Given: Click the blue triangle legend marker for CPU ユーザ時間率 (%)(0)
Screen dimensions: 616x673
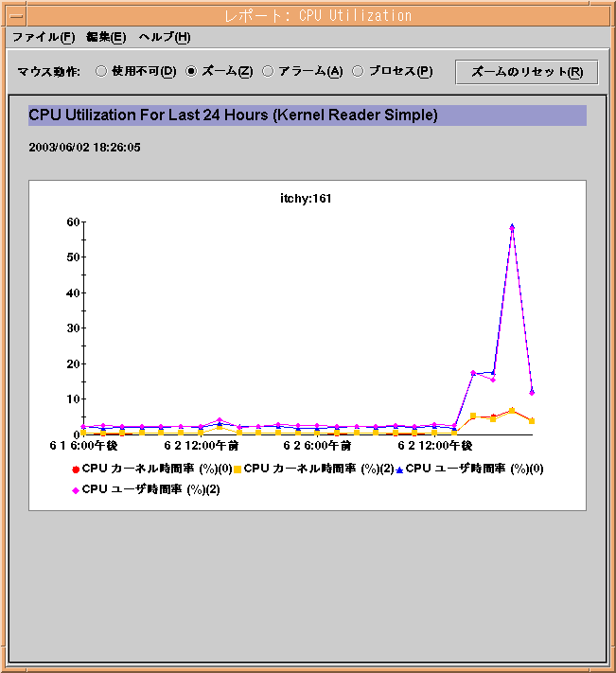Looking at the screenshot, I should click(399, 470).
